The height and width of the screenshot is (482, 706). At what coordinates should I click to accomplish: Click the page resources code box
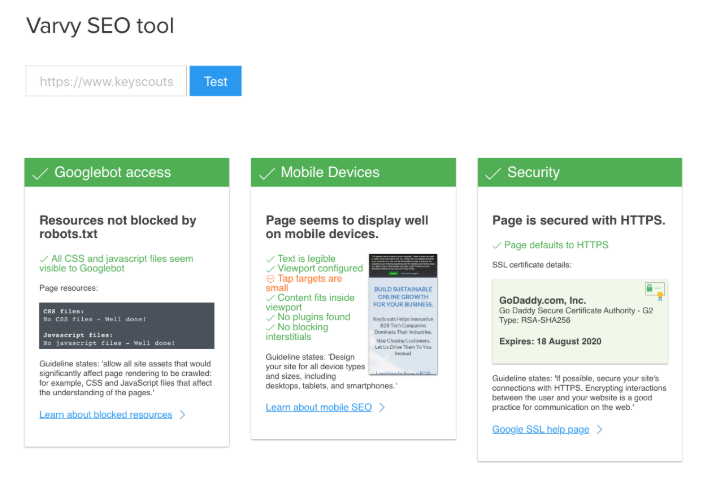(127, 326)
